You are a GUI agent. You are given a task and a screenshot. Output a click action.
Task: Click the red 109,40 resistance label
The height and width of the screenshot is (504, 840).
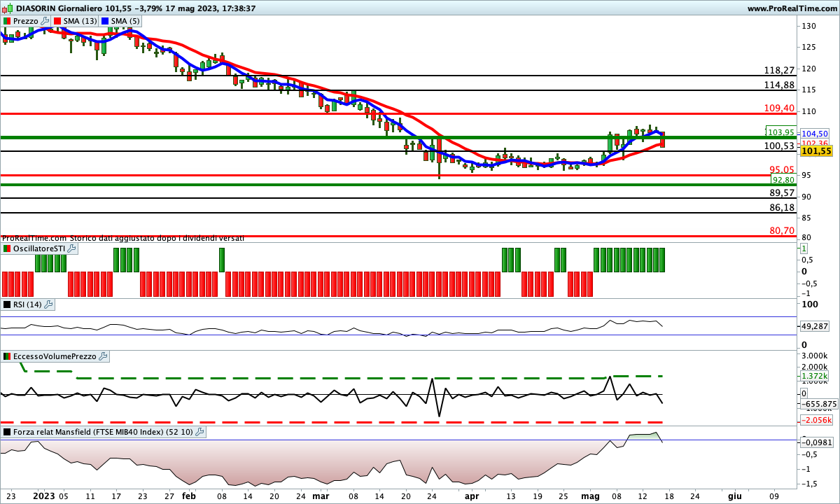780,108
